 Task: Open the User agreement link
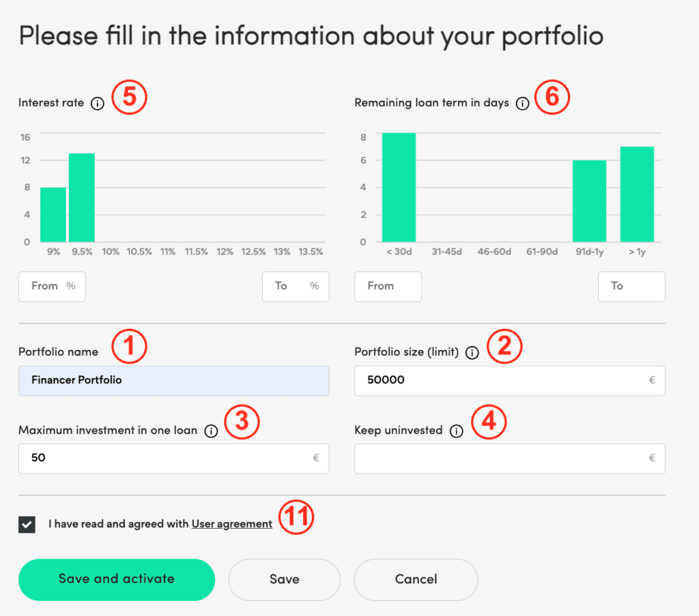tap(231, 524)
